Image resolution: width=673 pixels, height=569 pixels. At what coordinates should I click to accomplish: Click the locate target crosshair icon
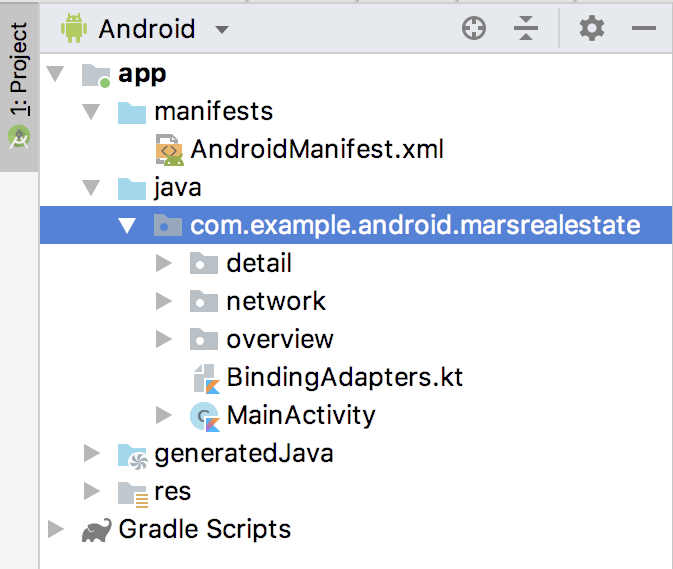pyautogui.click(x=474, y=29)
